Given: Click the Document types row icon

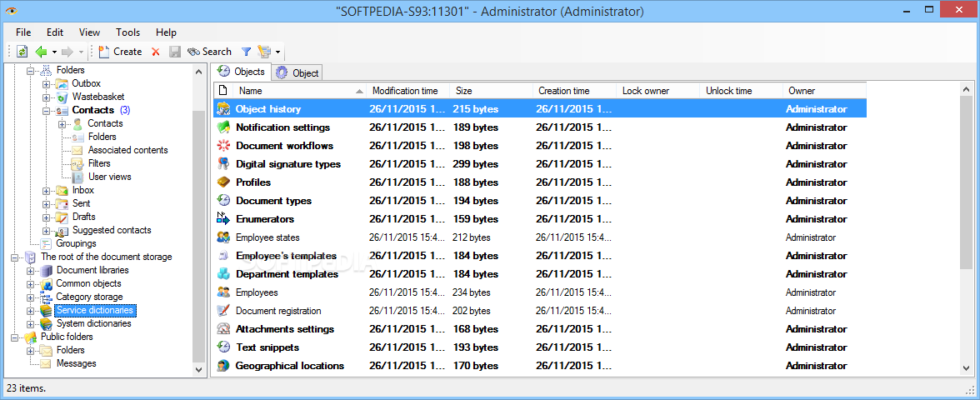Looking at the screenshot, I should pyautogui.click(x=223, y=201).
